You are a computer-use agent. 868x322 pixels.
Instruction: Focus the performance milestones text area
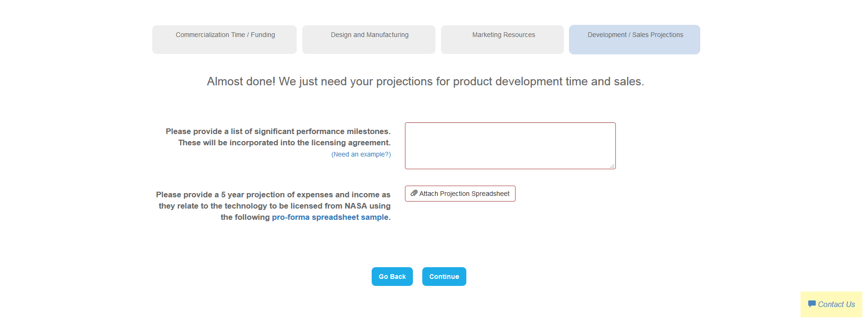click(x=510, y=145)
